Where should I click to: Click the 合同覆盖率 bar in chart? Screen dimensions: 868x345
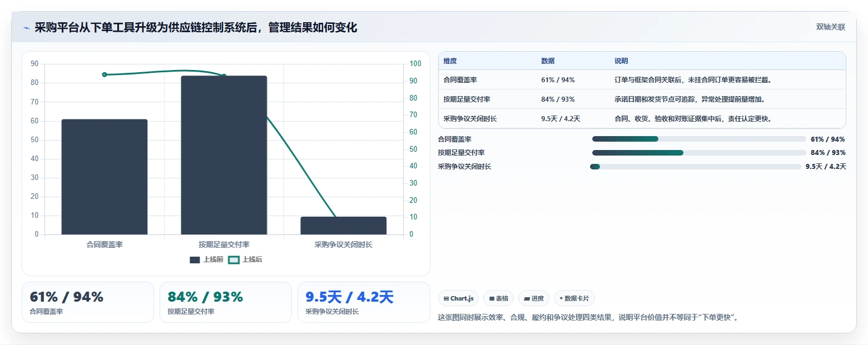[x=105, y=177]
